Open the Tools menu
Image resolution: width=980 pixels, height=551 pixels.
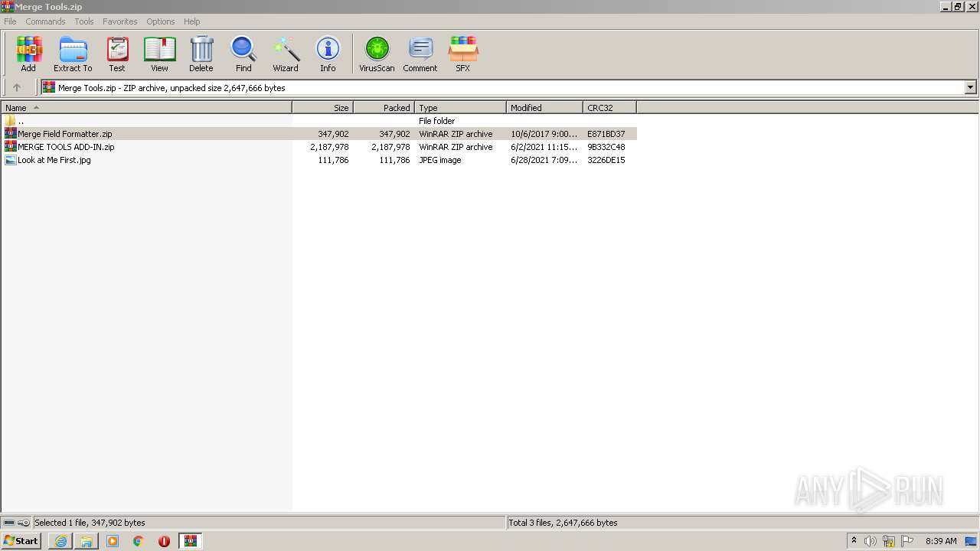(x=84, y=21)
